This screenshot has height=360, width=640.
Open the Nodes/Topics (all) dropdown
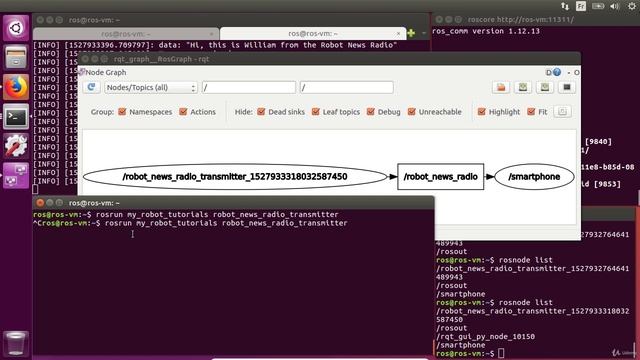point(151,87)
